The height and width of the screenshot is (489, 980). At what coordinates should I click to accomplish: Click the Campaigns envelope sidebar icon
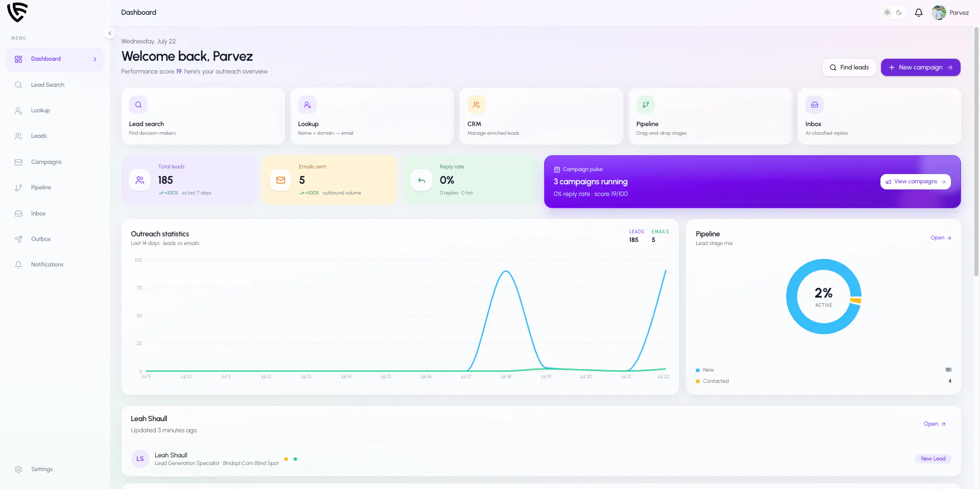(x=18, y=162)
